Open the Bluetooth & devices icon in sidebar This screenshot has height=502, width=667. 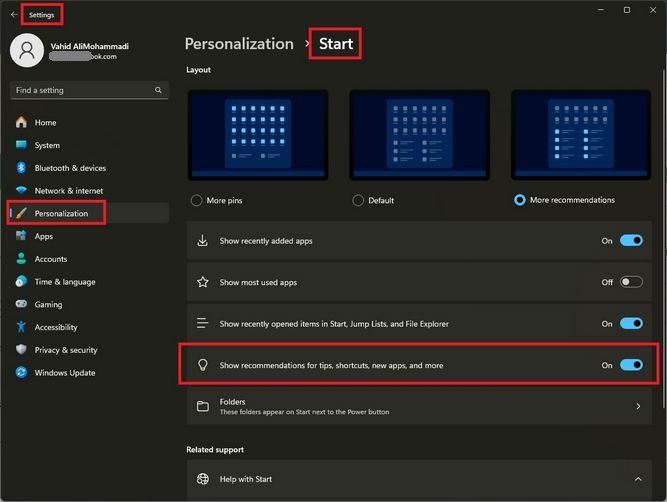click(x=21, y=168)
